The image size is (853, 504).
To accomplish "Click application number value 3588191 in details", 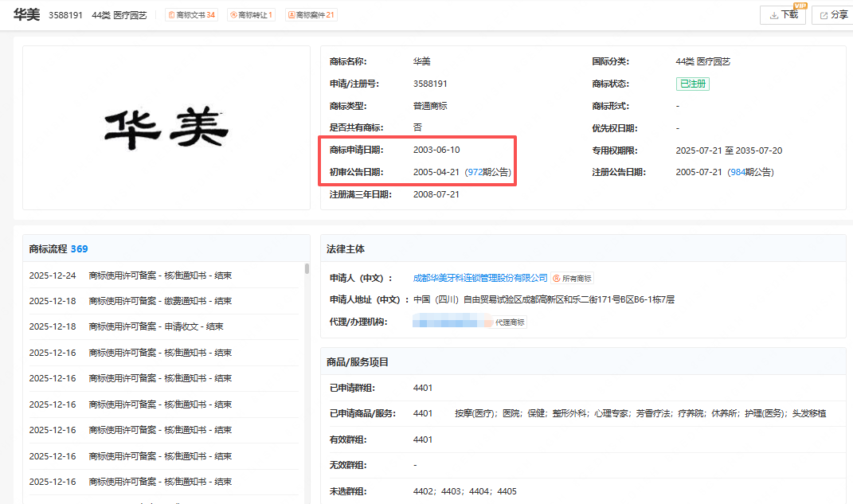I will [x=430, y=84].
